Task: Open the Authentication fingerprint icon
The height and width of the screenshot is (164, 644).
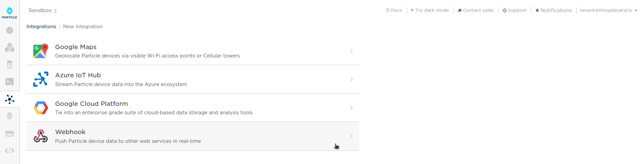Action: [9, 116]
